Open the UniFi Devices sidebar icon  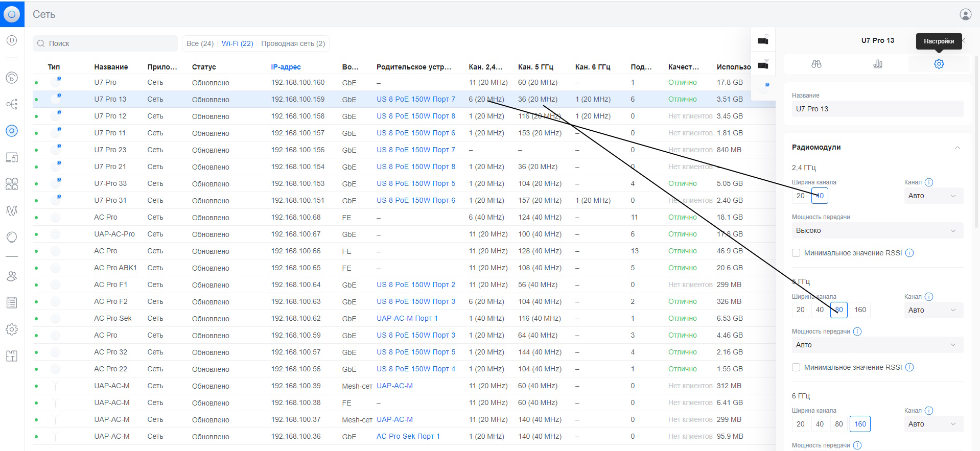click(x=12, y=131)
